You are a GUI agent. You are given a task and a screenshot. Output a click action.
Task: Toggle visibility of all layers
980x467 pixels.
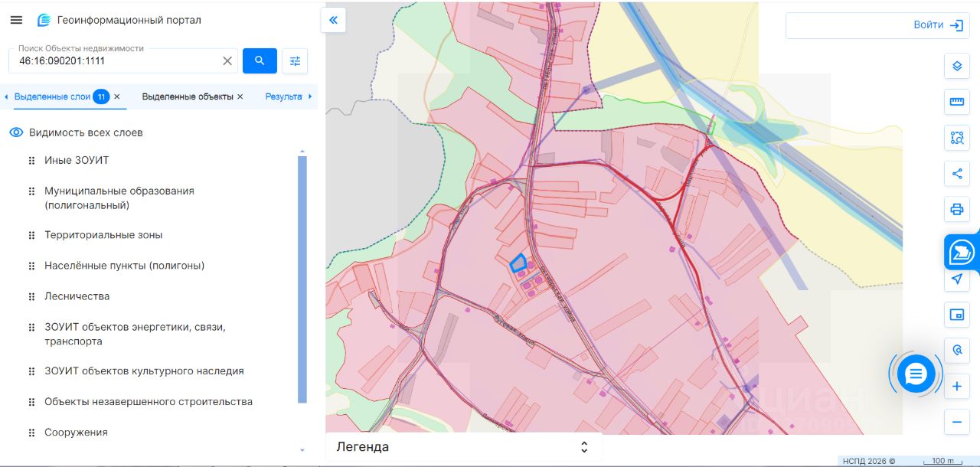16,132
